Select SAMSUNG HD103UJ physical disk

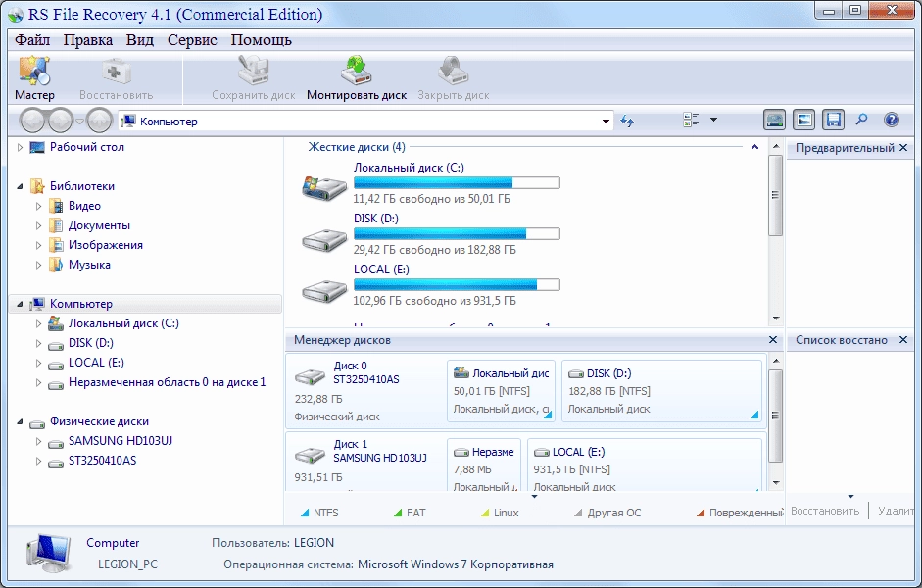click(x=120, y=441)
